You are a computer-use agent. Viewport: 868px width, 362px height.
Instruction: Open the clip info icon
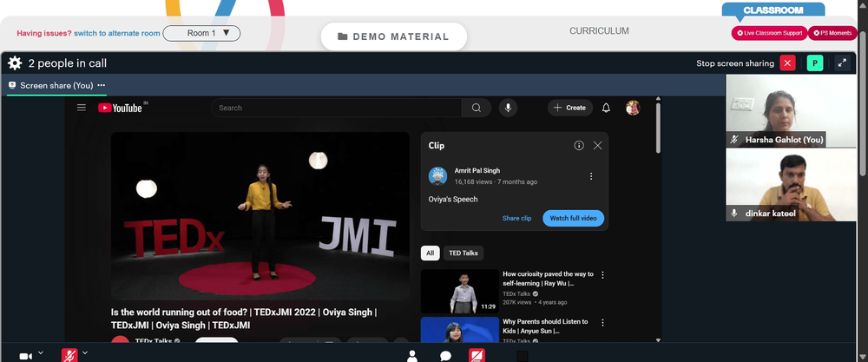[579, 146]
